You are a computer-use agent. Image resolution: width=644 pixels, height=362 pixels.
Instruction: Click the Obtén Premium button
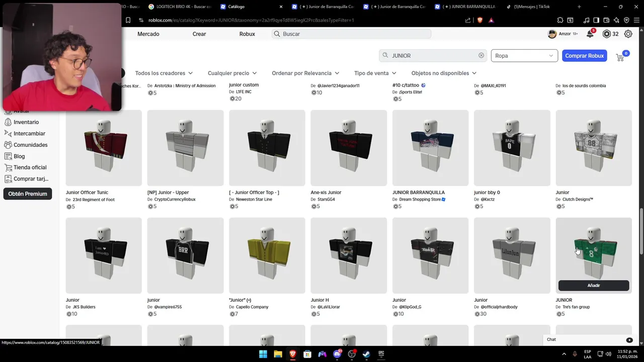coord(28,194)
